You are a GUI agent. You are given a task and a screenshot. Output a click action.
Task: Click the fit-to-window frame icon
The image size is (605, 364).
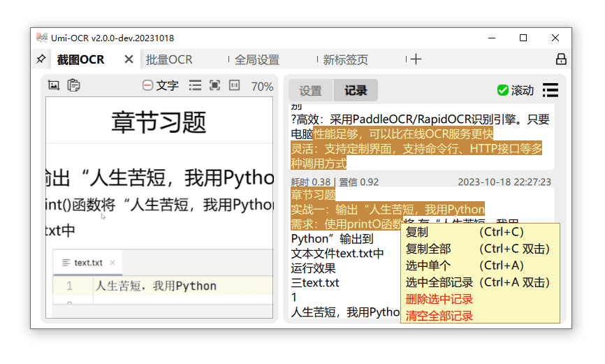pos(215,85)
